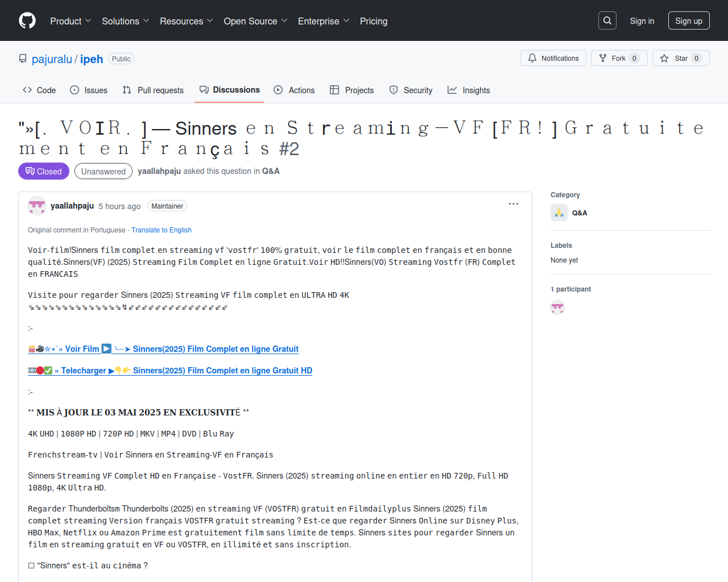Image resolution: width=728 pixels, height=582 pixels.
Task: Click yaallahpaju avatar in the comment
Action: [x=37, y=206]
